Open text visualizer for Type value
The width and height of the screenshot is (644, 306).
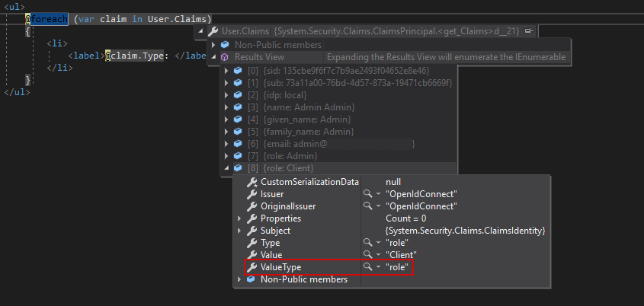[367, 244]
